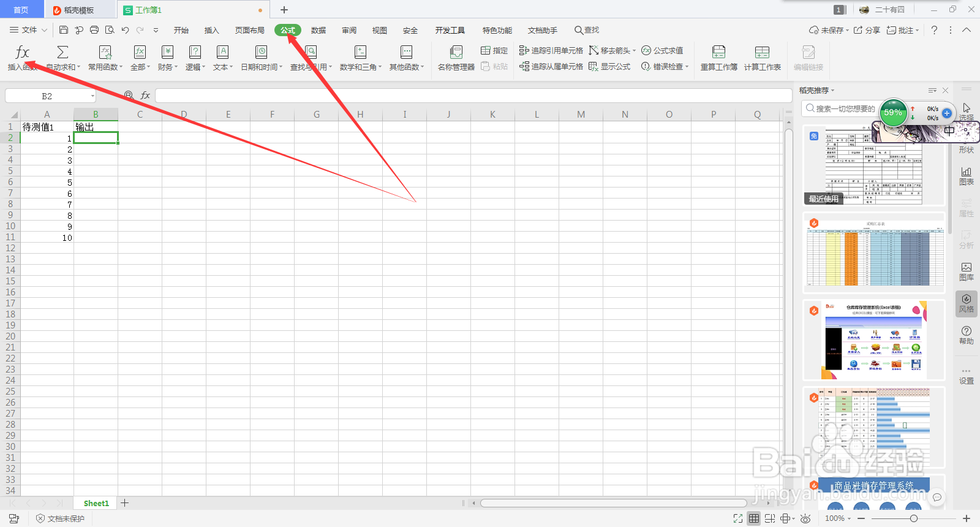The image size is (980, 527).
Task: Click the fx icon beside formula bar
Action: (145, 96)
